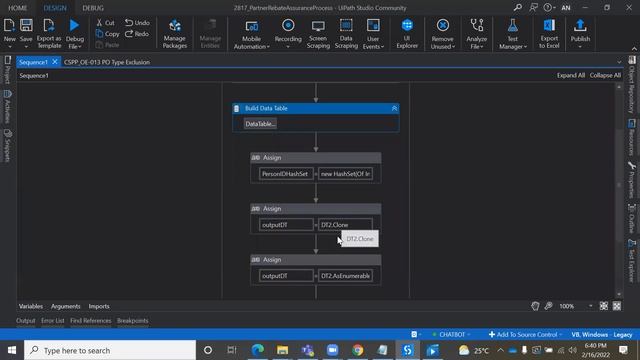
Task: Click the Windows taskbar search box
Action: coord(110,350)
